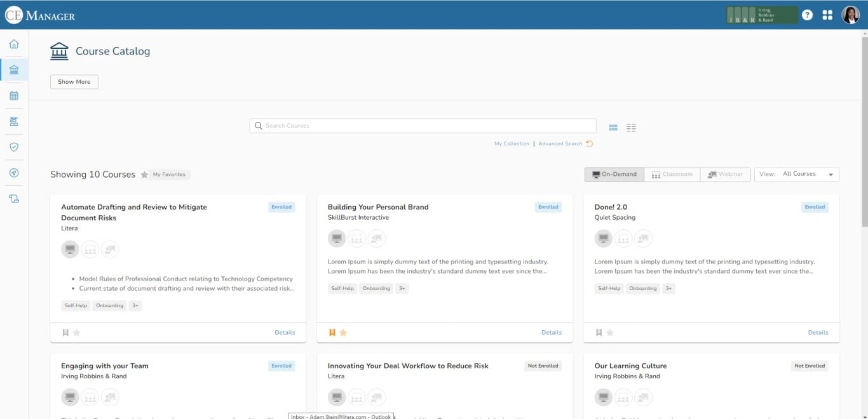Open the Home icon in the sidebar
The image size is (868, 419).
click(14, 44)
